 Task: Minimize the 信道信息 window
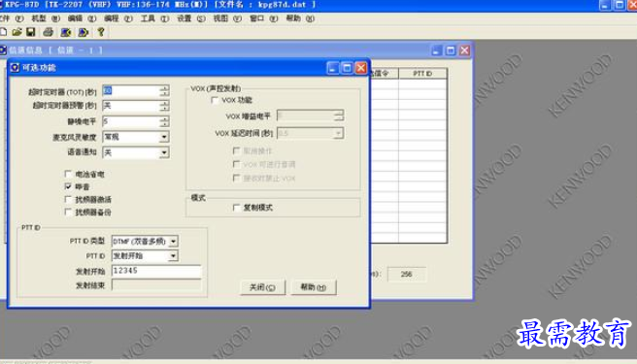(436, 50)
